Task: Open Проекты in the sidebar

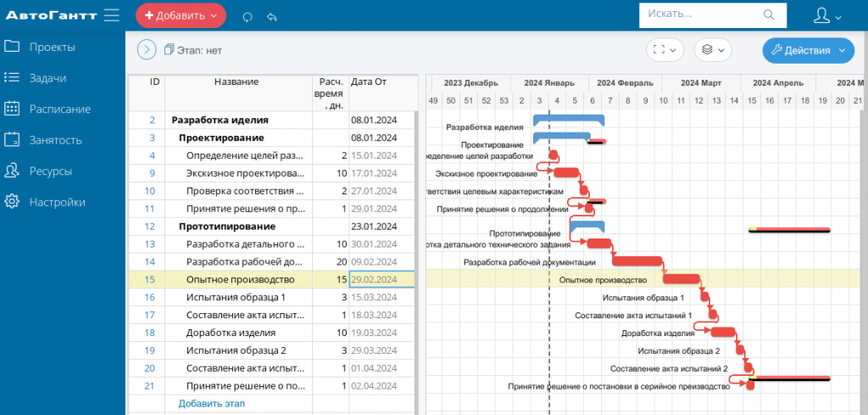Action: pos(52,47)
